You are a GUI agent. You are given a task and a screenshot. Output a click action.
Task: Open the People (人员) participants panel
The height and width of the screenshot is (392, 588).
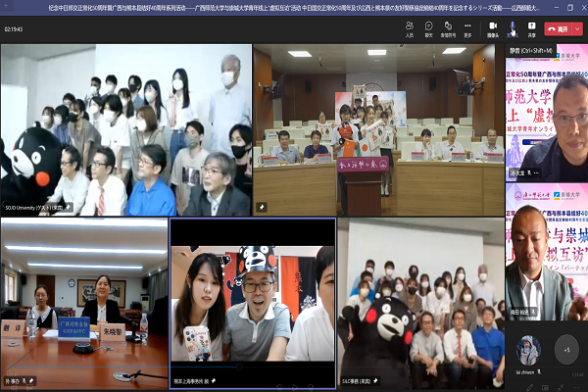click(x=408, y=25)
